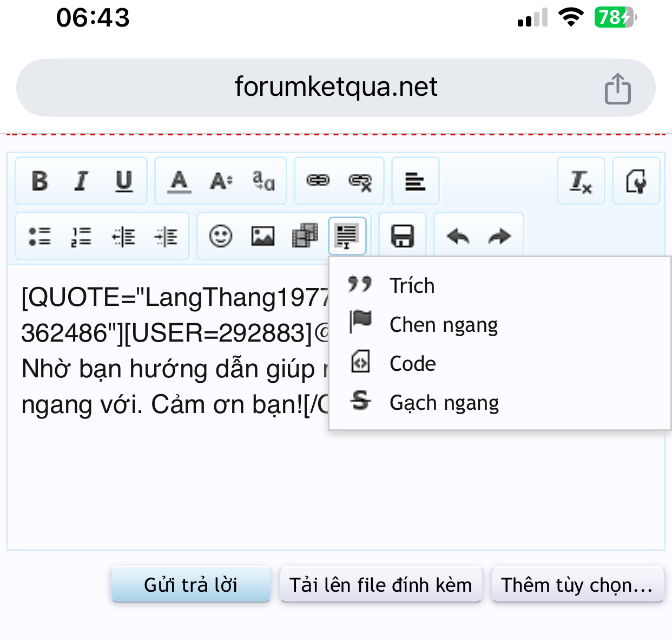Open the text alignment dropdown

coord(415,181)
